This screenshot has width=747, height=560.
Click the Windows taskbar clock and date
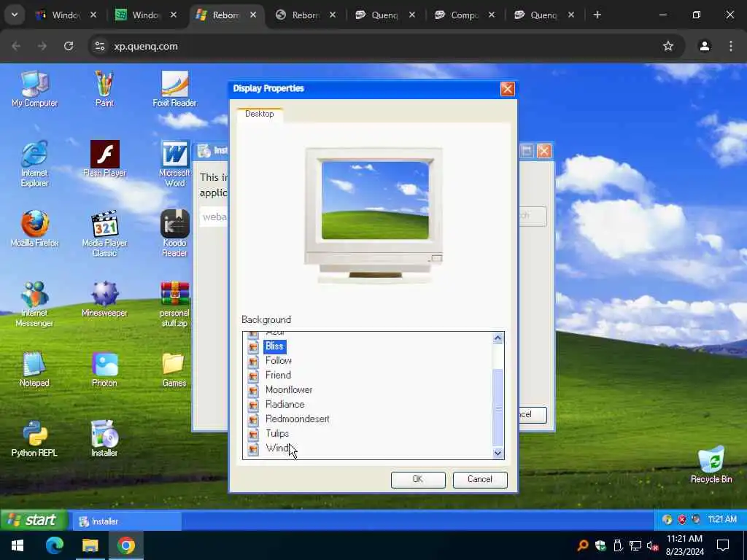(x=684, y=545)
